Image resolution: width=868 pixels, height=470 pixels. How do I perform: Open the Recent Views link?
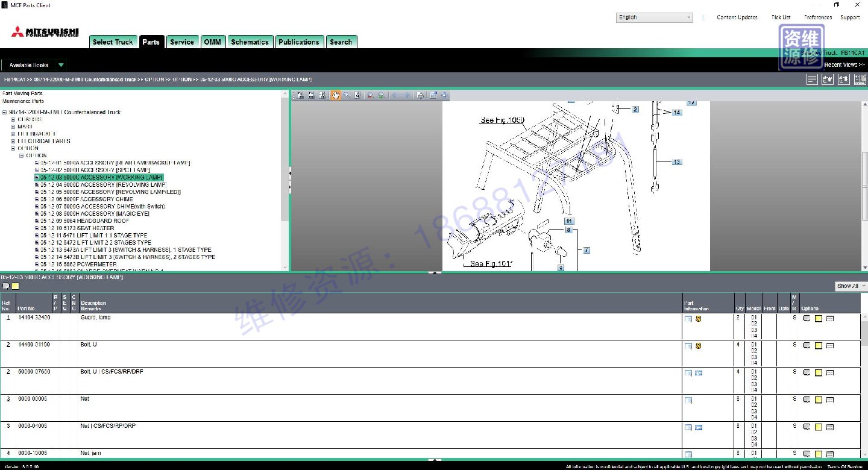844,65
